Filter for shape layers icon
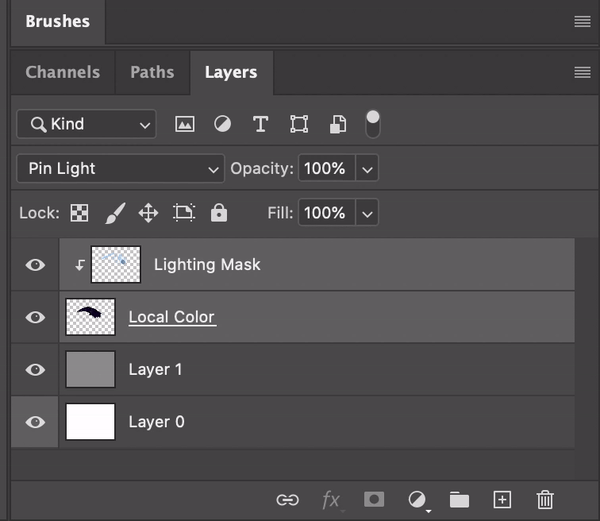This screenshot has height=521, width=600. pyautogui.click(x=299, y=124)
